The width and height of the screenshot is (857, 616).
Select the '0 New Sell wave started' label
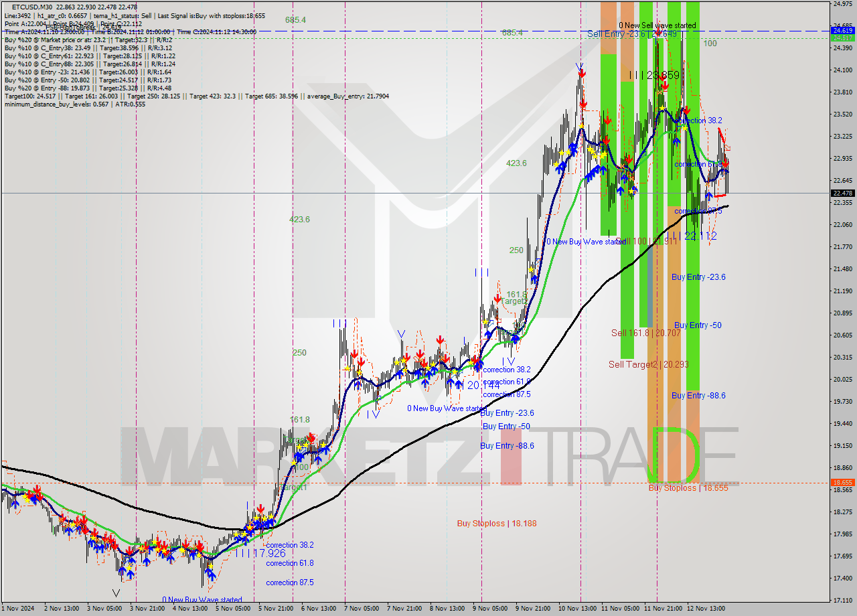657,25
